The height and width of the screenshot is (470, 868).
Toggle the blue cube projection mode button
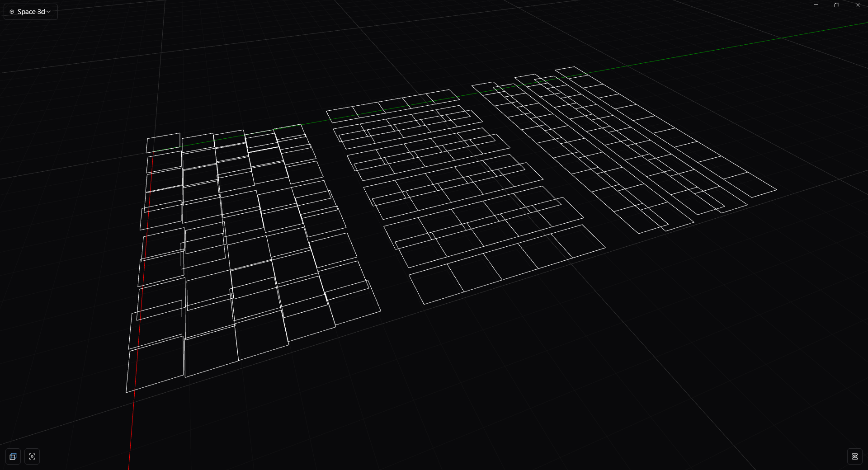(13, 456)
